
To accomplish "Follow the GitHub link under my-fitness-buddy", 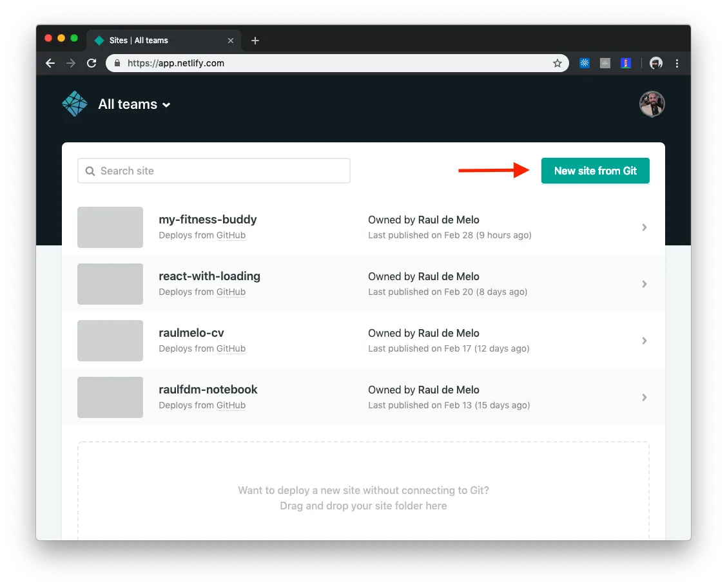I will coord(231,235).
